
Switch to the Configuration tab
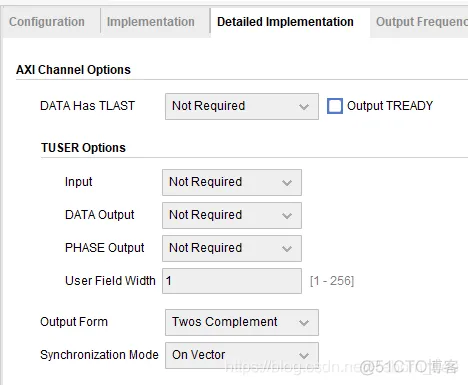pyautogui.click(x=47, y=22)
